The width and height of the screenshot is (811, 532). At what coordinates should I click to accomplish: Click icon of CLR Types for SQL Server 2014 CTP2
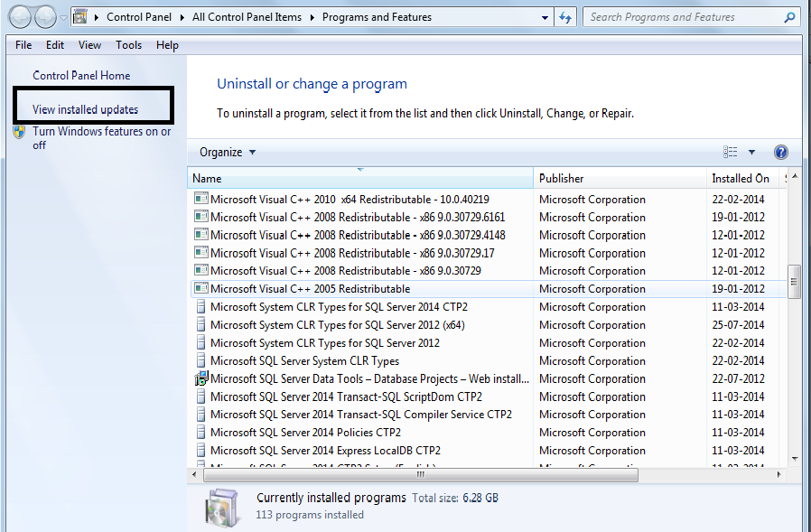pyautogui.click(x=200, y=307)
